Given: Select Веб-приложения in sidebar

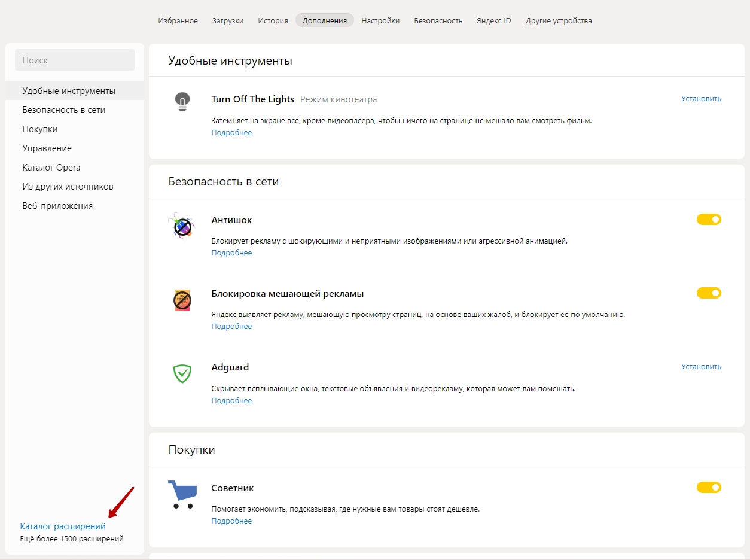Looking at the screenshot, I should pos(75,206).
